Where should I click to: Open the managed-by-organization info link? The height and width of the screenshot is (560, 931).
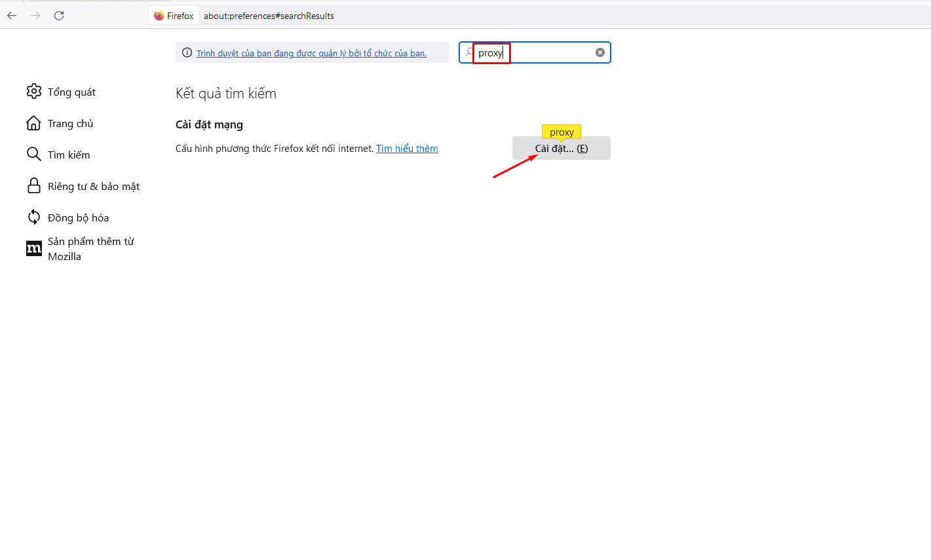click(x=311, y=53)
